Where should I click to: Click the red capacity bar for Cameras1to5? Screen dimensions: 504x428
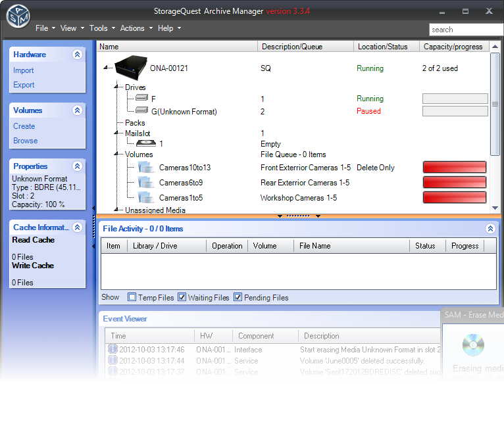pyautogui.click(x=455, y=197)
